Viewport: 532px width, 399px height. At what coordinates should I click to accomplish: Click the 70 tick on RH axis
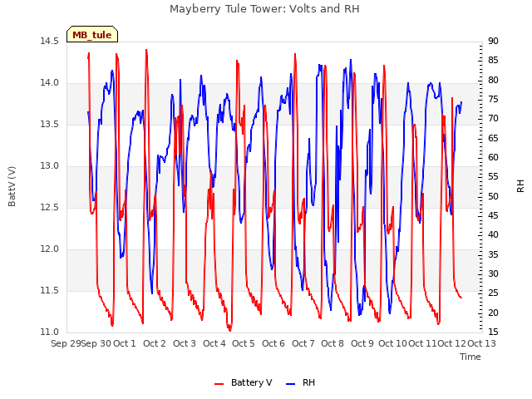[493, 118]
